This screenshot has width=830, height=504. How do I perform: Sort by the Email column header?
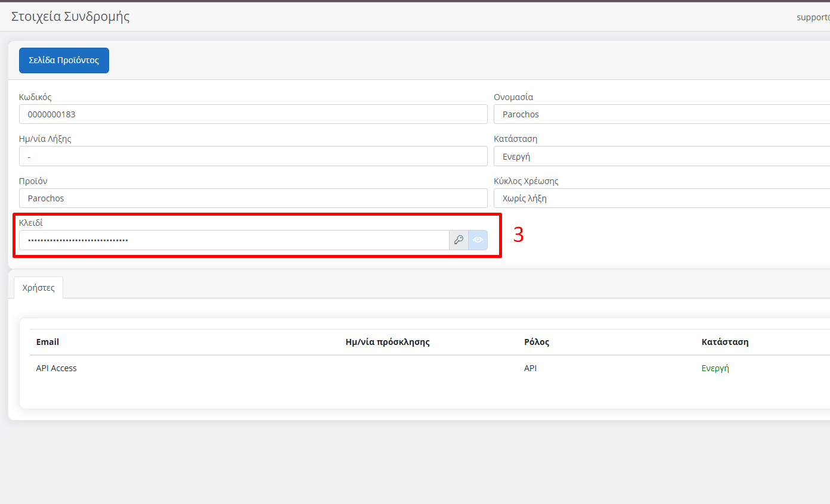(x=48, y=342)
